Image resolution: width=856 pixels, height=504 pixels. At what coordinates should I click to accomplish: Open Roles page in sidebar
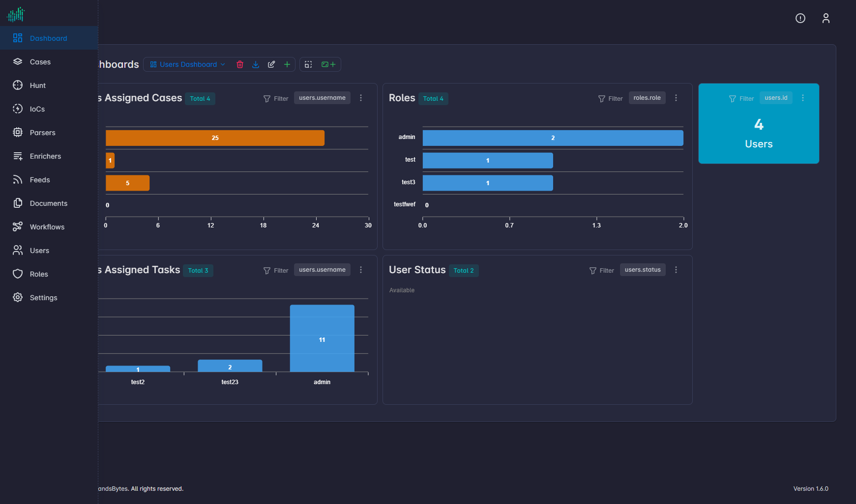(x=49, y=274)
